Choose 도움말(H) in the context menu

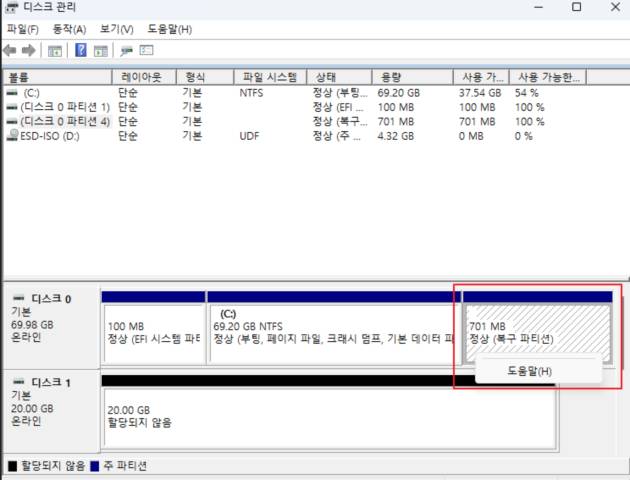coord(529,371)
